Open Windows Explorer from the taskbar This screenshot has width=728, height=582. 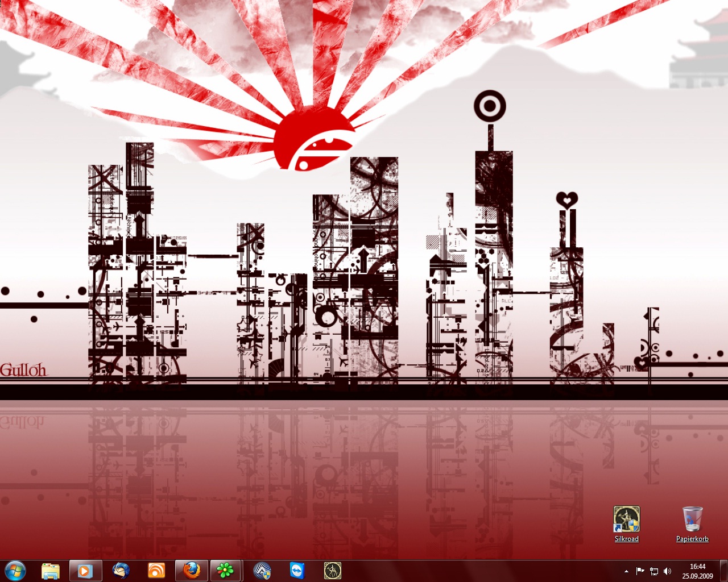point(51,571)
